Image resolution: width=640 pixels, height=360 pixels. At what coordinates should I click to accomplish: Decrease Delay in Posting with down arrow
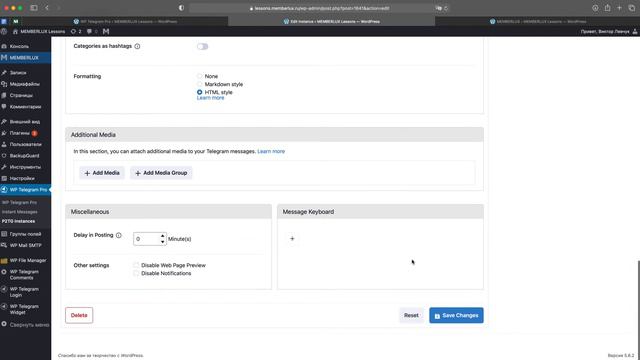point(162,242)
